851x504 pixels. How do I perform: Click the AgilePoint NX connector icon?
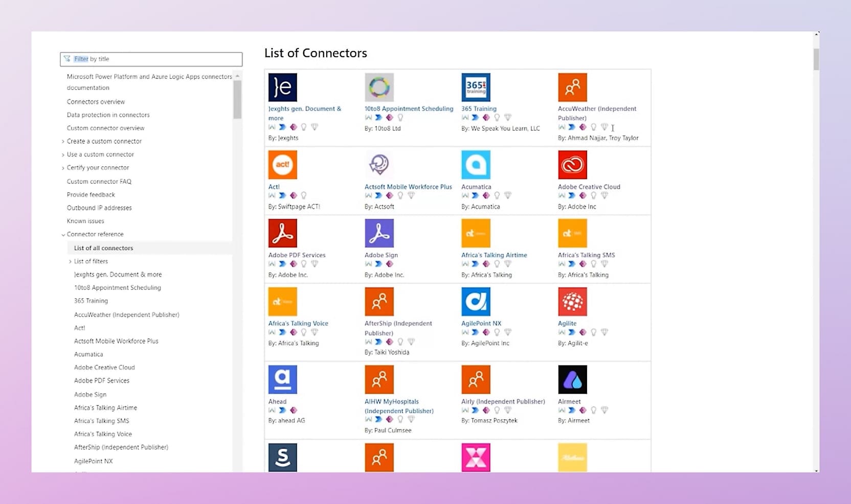coord(476,302)
